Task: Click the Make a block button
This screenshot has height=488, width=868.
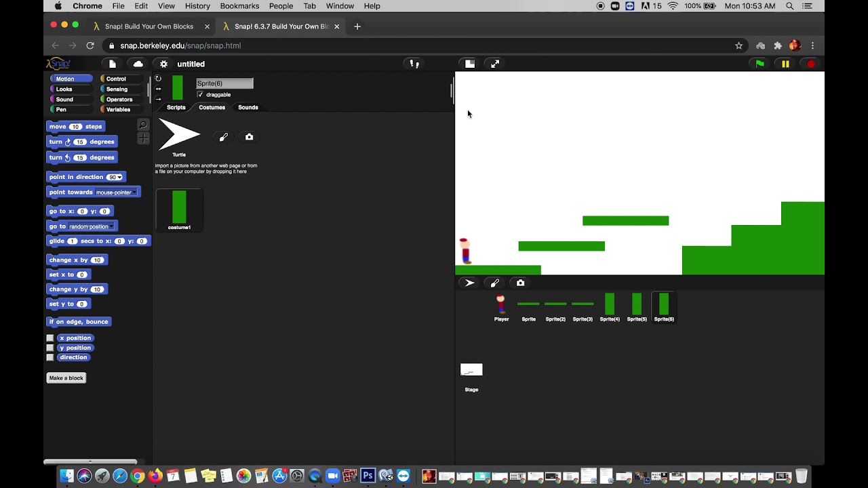Action: [x=66, y=378]
